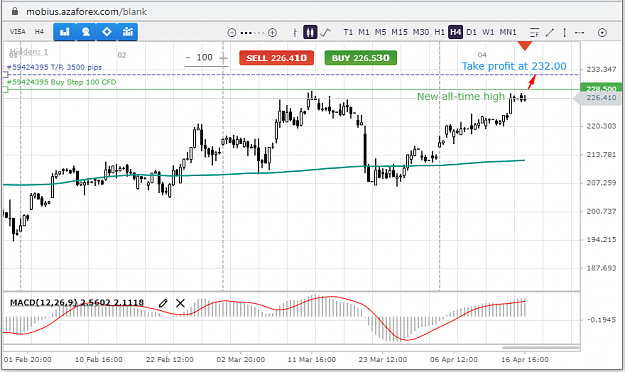Viewport: 625px width, 372px height.
Task: Zoom out the chart with minus circle
Action: (x=232, y=33)
